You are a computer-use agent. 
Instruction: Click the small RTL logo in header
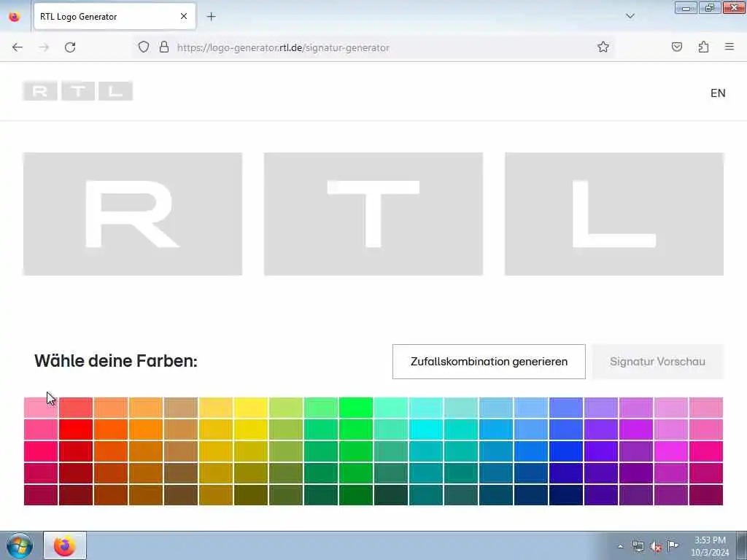point(77,91)
